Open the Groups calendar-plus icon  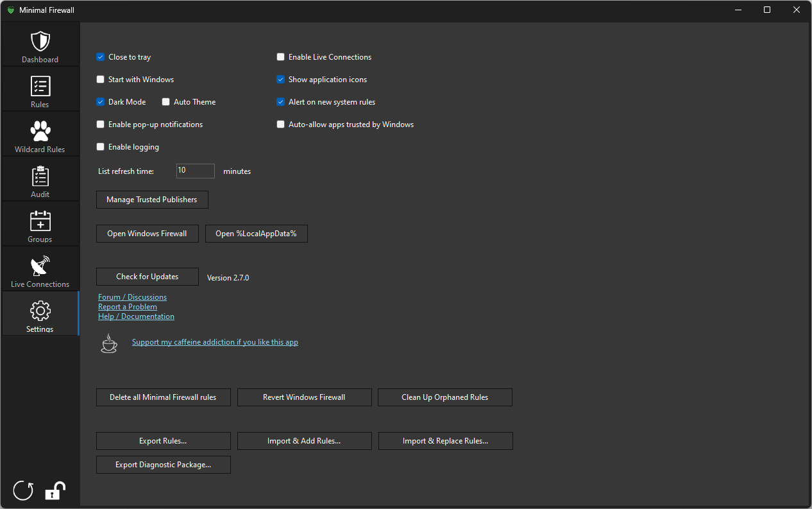coord(40,221)
